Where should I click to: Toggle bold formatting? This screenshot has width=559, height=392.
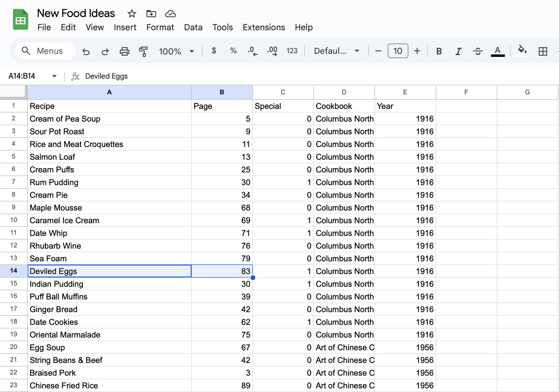pyautogui.click(x=439, y=51)
